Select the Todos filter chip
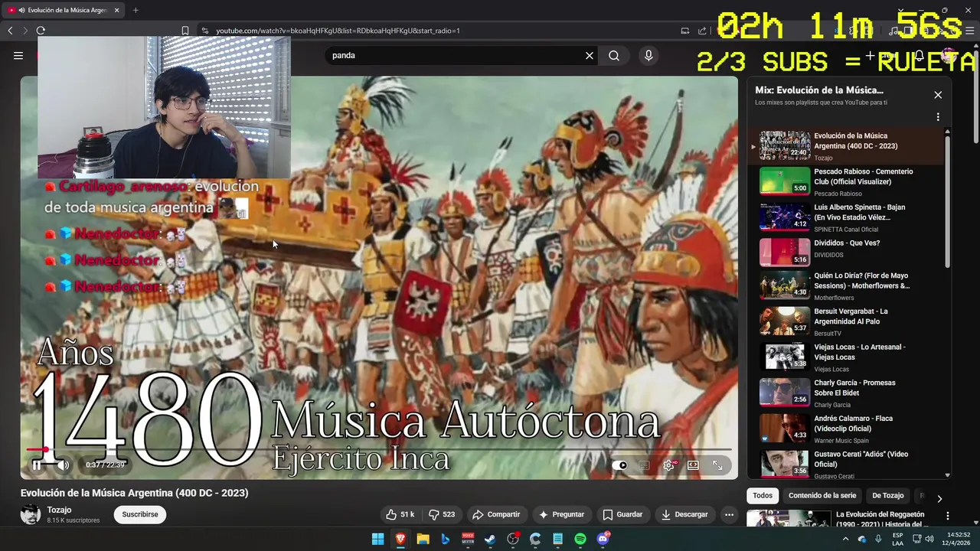 coord(763,495)
